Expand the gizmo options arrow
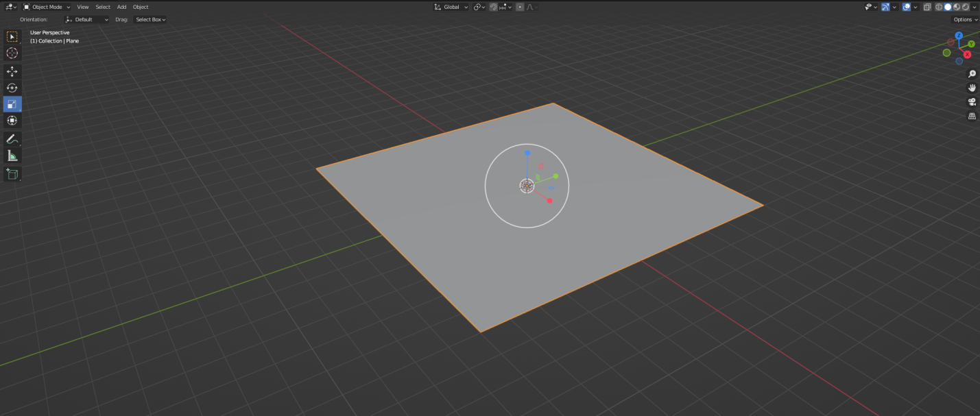980x416 pixels. click(895, 7)
